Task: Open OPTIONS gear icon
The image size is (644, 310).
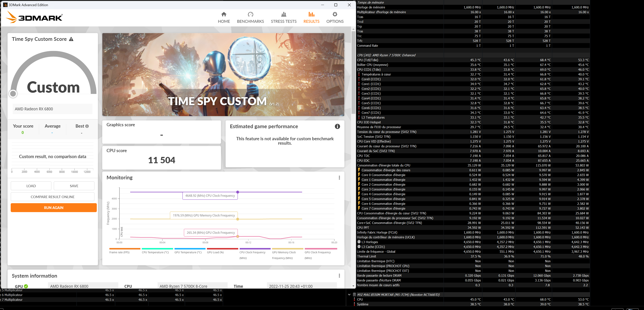Action: 335,14
